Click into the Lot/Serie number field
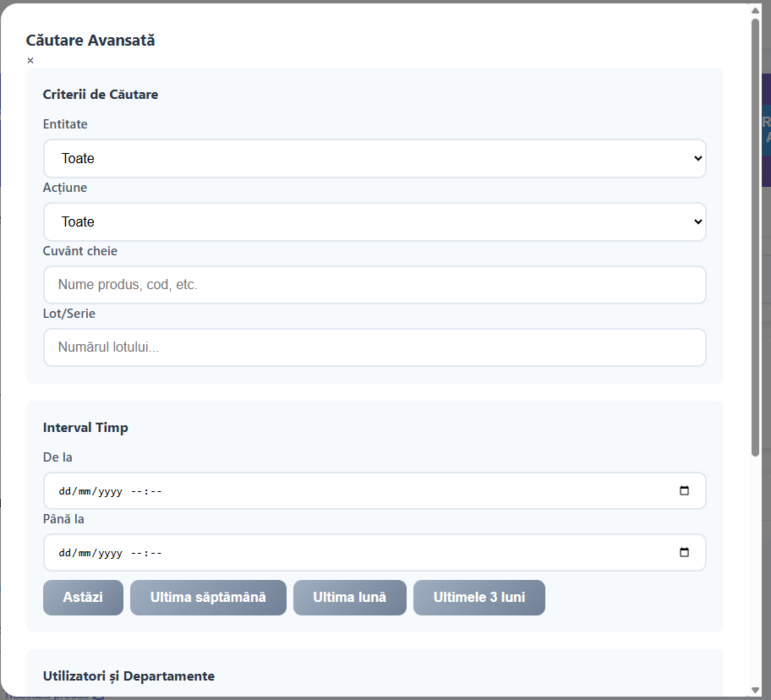Viewport: 771px width, 700px height. coord(375,347)
